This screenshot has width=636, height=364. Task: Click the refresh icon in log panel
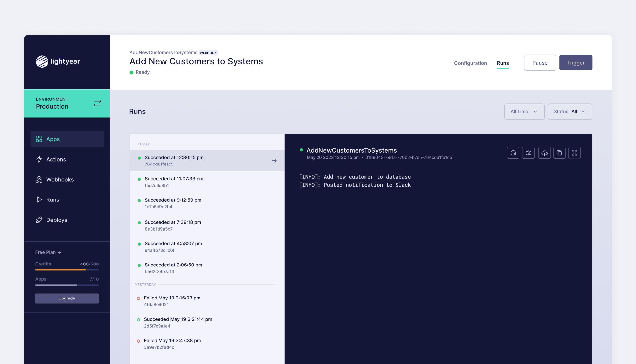(513, 153)
